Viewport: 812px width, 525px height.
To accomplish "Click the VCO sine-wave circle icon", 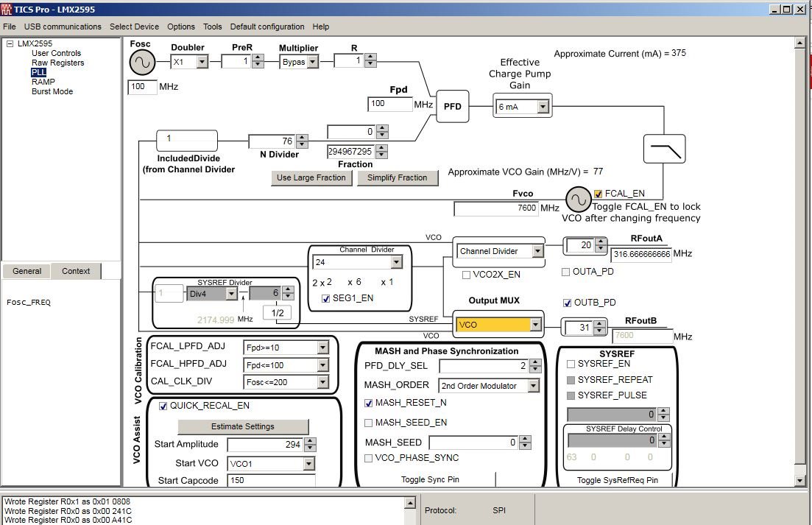I will coord(578,200).
